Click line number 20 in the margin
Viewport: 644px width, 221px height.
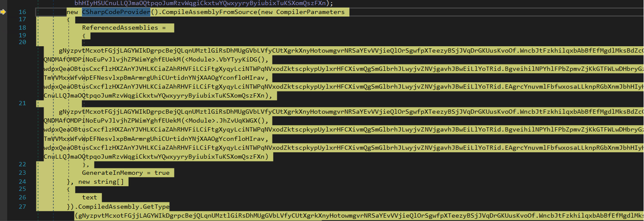coord(22,42)
